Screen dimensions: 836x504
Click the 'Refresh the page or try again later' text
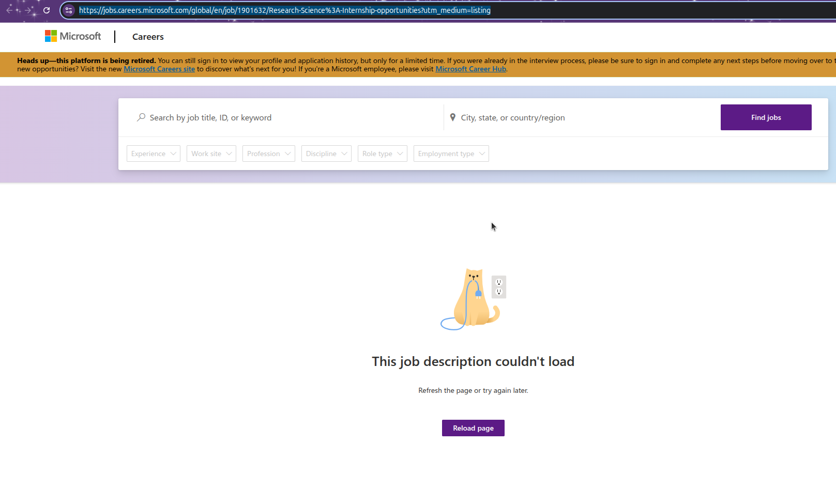(473, 390)
